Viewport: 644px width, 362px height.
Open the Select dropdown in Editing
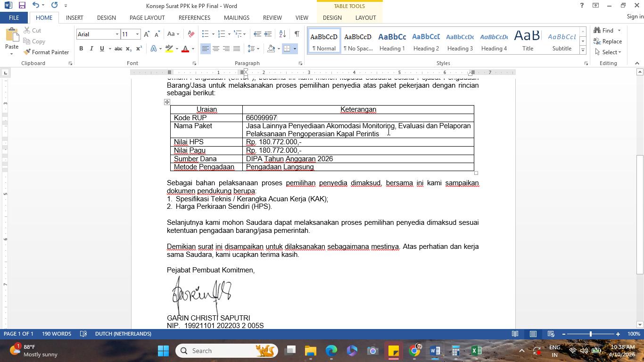coord(609,52)
